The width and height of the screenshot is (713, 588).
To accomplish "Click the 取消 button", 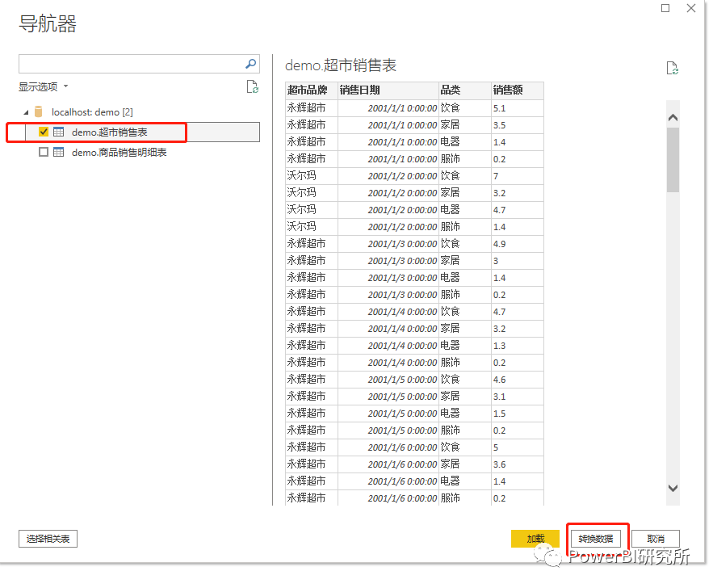I will 655,539.
